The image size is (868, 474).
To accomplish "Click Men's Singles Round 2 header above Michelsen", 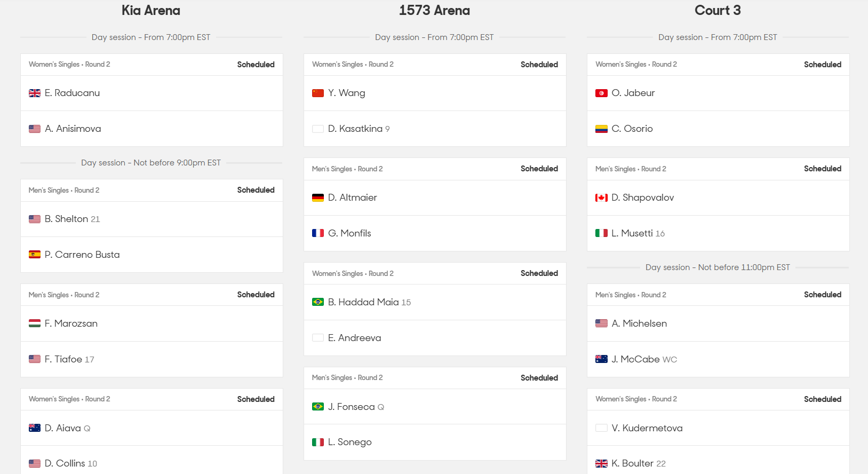I will [x=631, y=295].
